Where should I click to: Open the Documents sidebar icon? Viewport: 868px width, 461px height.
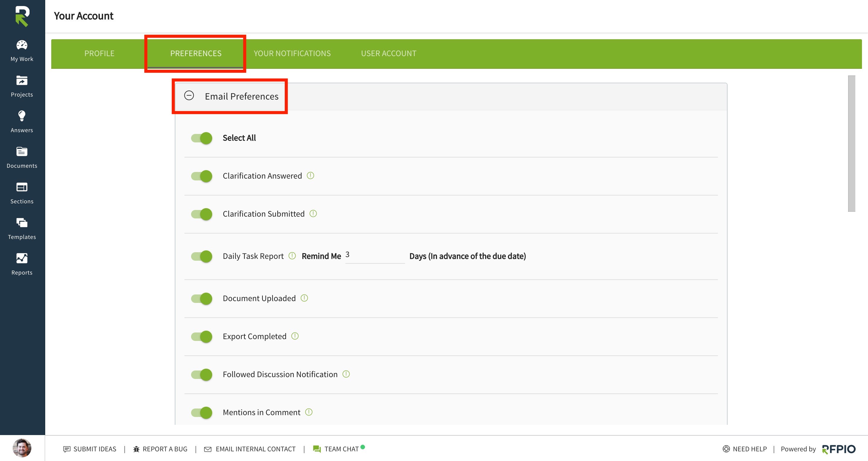click(22, 152)
